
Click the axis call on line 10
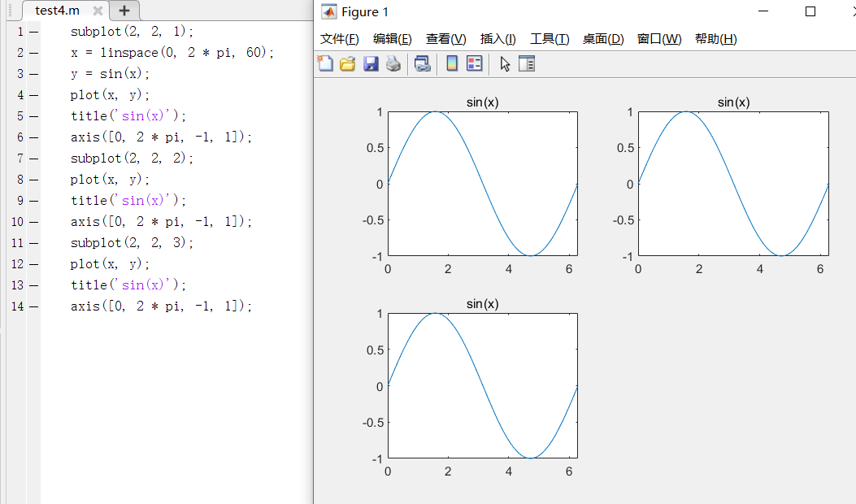point(161,222)
